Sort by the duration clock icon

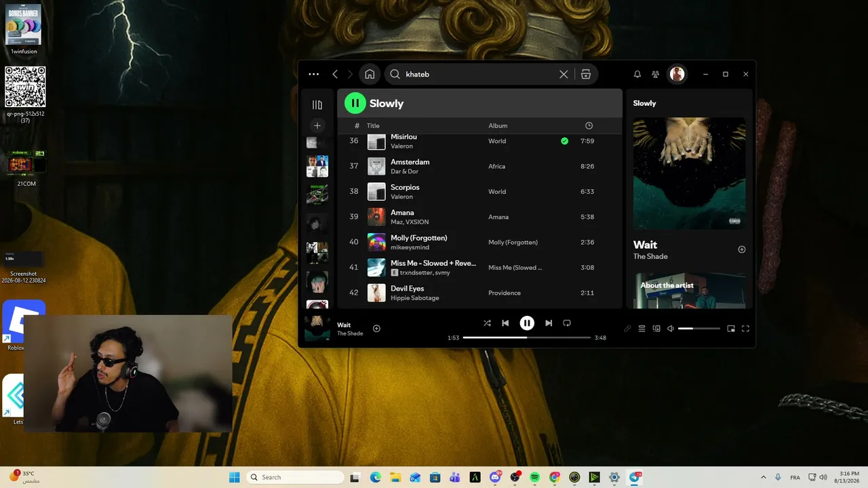click(x=589, y=125)
